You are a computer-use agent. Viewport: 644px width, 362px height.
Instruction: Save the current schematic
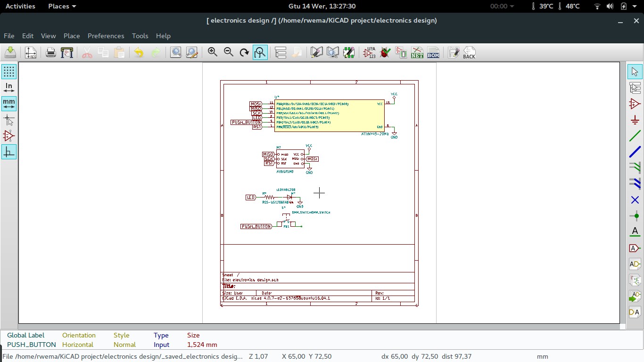click(x=10, y=52)
